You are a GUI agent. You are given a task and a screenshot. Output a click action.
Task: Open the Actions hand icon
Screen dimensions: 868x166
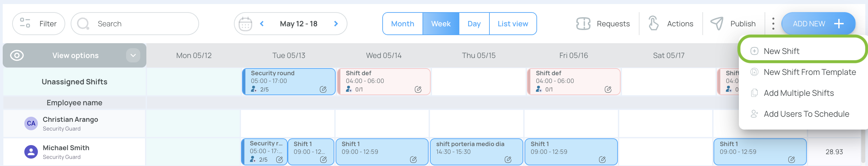(654, 24)
